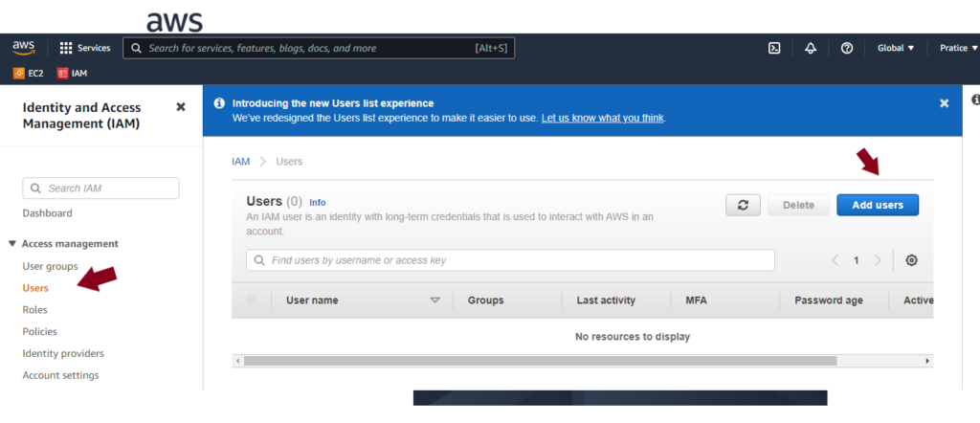Click the Users breadcrumb text
Image resolution: width=980 pixels, height=423 pixels.
pyautogui.click(x=289, y=161)
